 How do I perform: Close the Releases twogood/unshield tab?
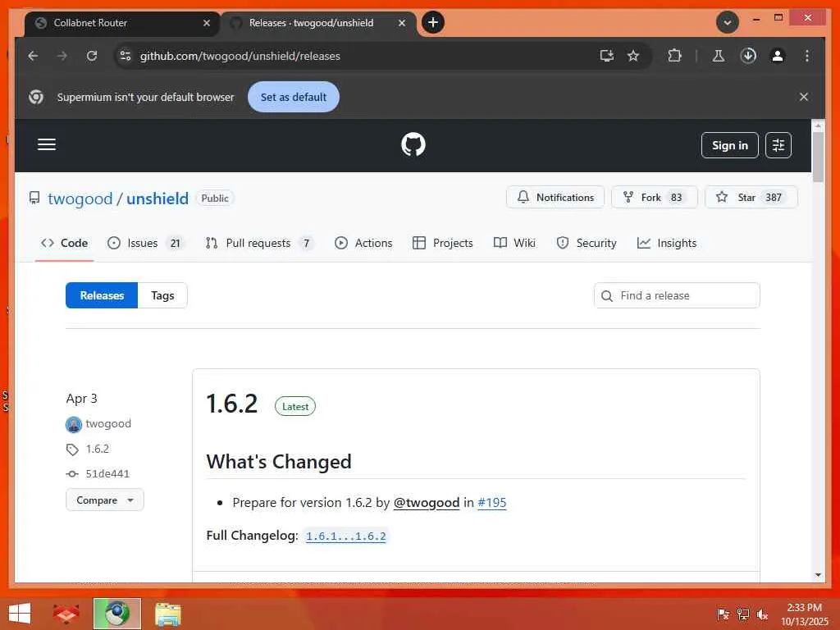tap(402, 23)
